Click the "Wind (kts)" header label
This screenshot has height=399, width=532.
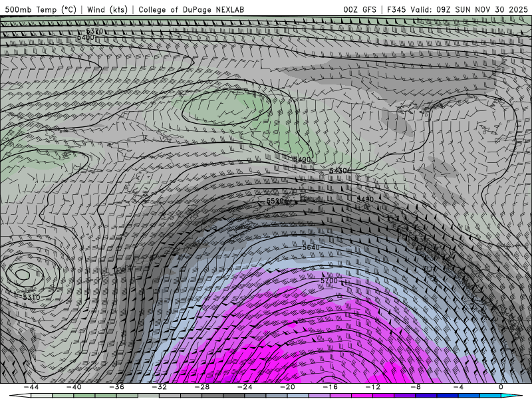107,9
